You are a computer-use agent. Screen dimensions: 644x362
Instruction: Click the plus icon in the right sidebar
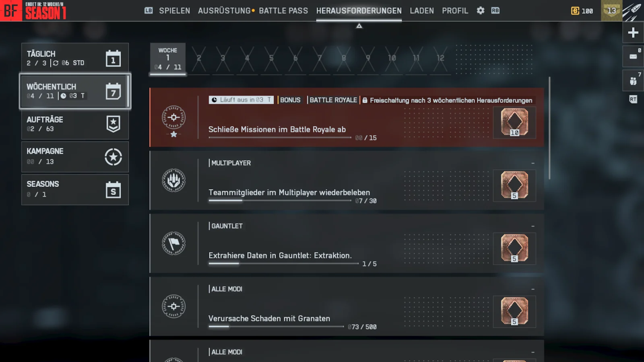click(633, 33)
